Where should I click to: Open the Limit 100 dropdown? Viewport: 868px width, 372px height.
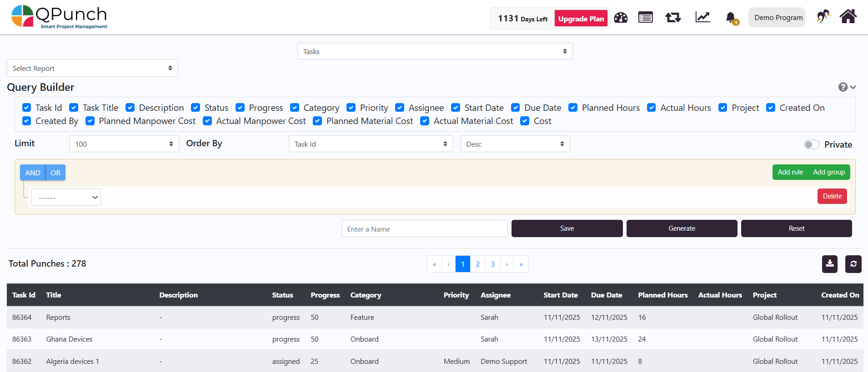pyautogui.click(x=124, y=144)
